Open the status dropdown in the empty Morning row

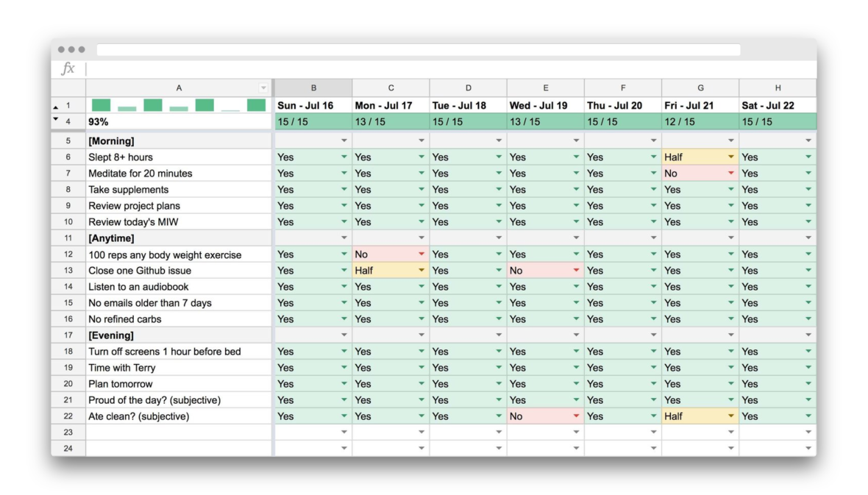(x=343, y=140)
